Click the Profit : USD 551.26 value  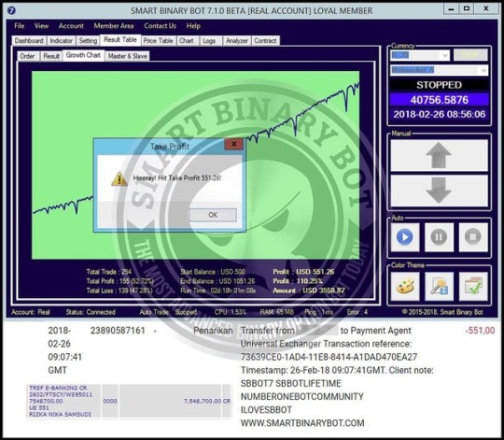tap(303, 272)
